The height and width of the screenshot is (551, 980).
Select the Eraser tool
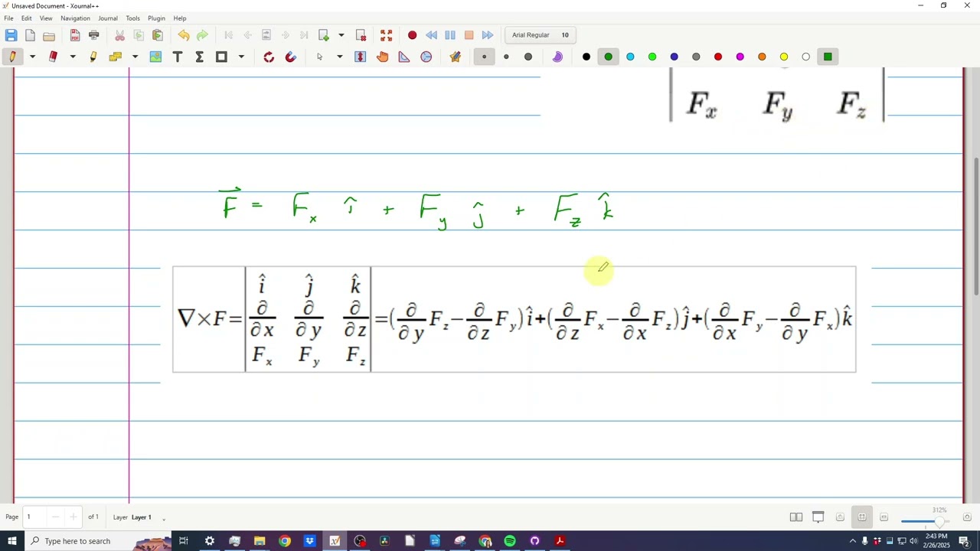(53, 57)
